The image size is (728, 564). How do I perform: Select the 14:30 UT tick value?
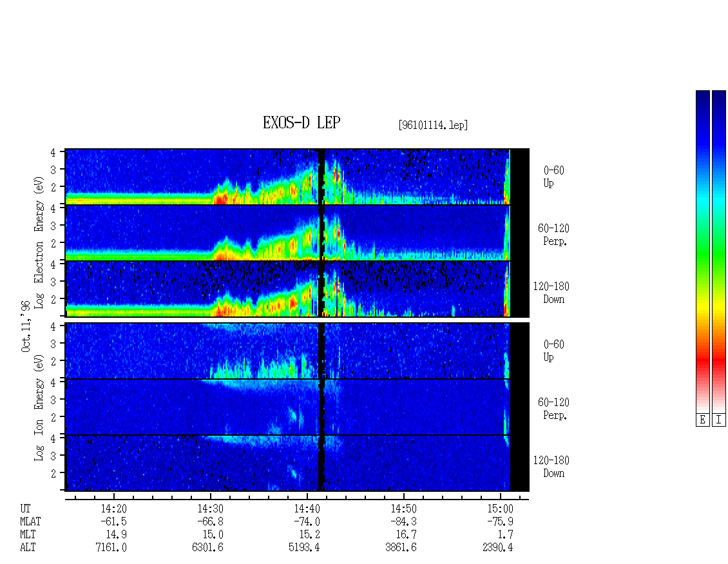(210, 509)
